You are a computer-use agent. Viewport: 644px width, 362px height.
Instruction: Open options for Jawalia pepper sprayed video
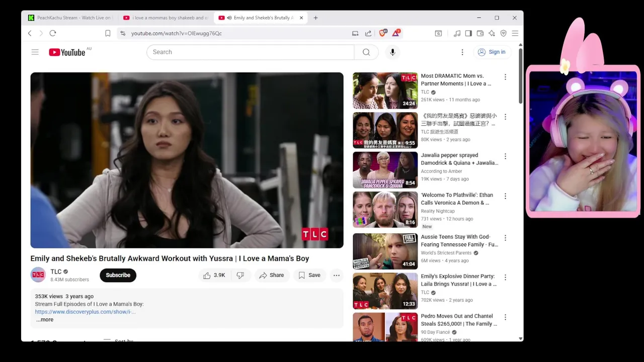505,156
